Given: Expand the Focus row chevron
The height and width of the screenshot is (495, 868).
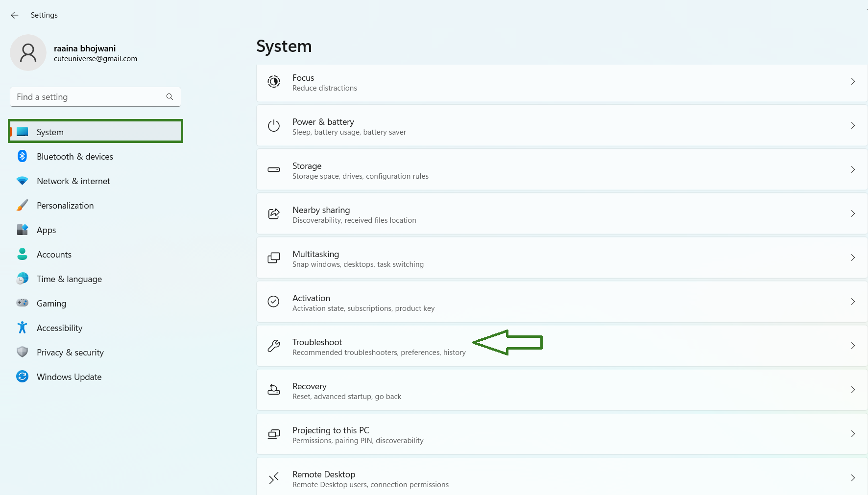Looking at the screenshot, I should tap(853, 81).
